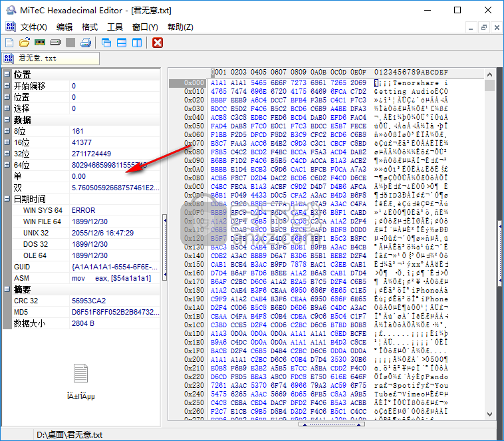Select the 单 value 0.00
504x441 pixels.
pyautogui.click(x=78, y=176)
